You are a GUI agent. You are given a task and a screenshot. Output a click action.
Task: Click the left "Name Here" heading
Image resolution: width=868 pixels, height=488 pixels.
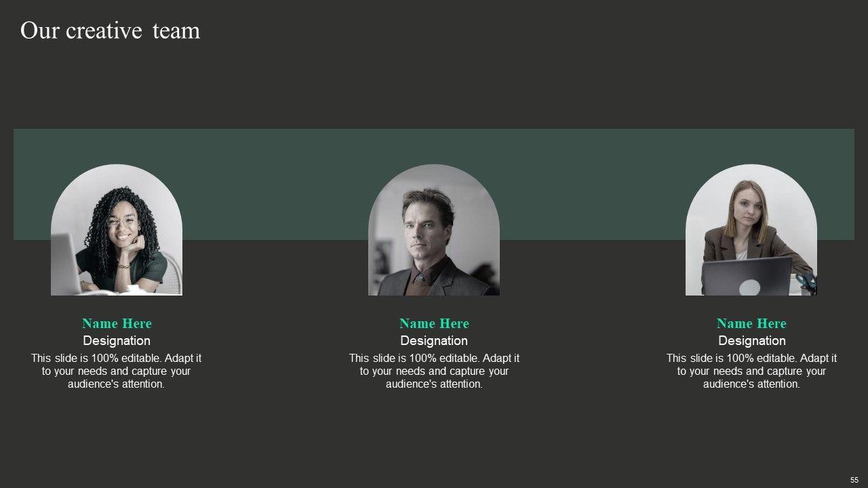click(117, 323)
